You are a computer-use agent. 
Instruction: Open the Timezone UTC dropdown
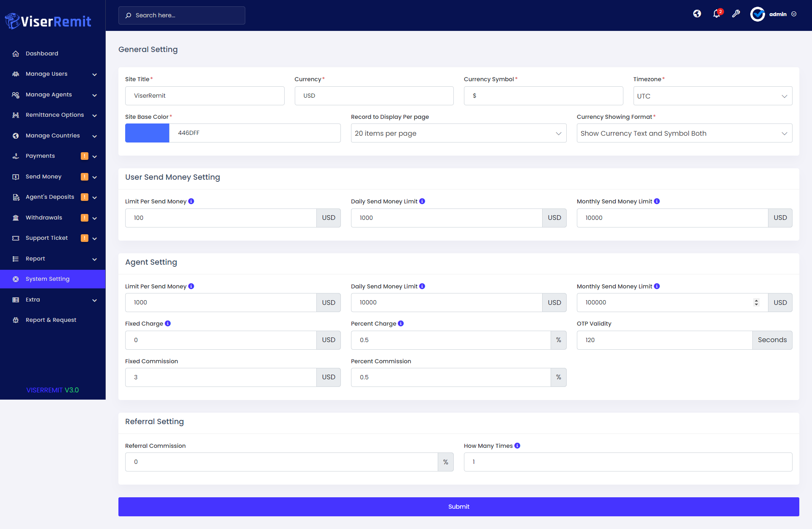pyautogui.click(x=713, y=96)
